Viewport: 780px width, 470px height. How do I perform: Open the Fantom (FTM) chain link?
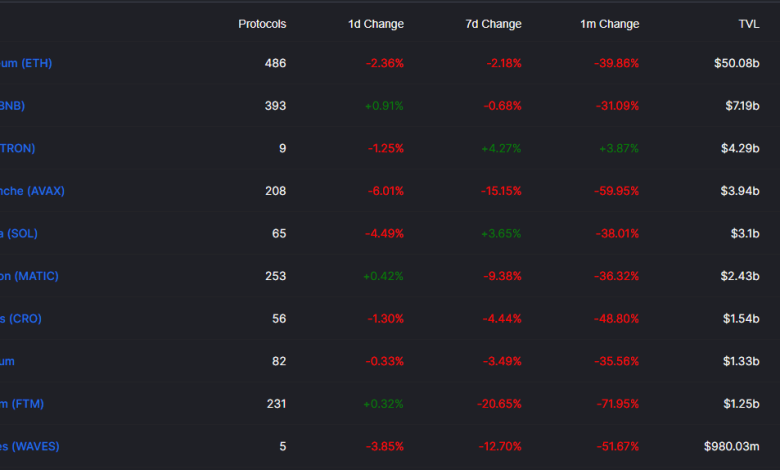click(22, 403)
